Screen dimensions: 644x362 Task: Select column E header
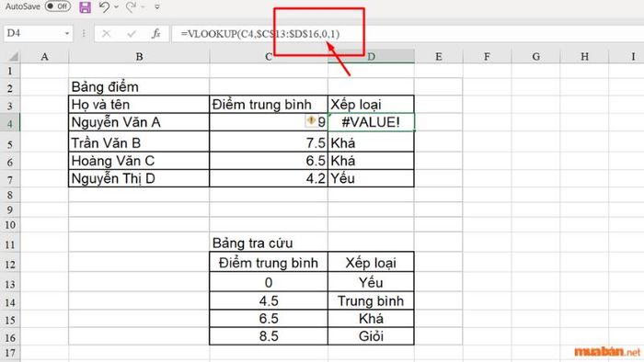point(439,57)
